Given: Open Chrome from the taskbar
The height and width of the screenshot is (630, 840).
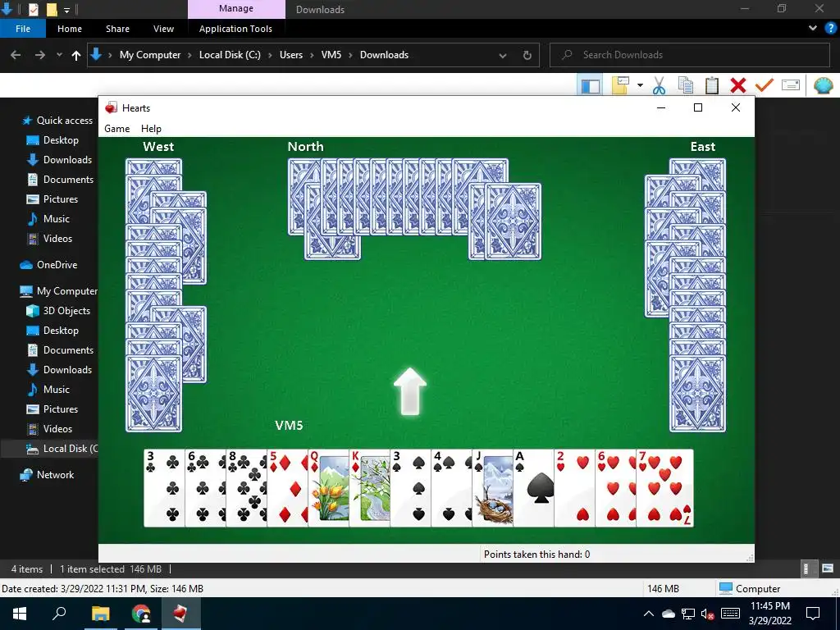Looking at the screenshot, I should (x=141, y=614).
